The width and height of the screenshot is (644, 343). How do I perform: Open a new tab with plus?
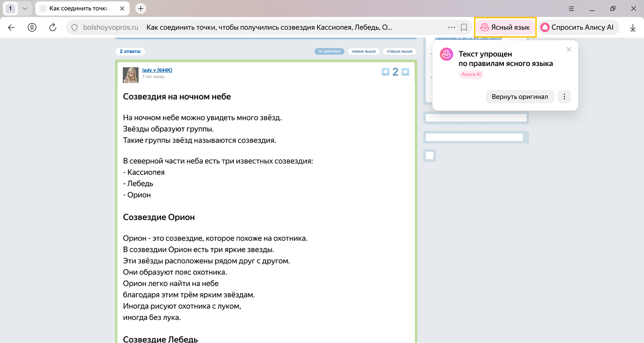tap(141, 9)
